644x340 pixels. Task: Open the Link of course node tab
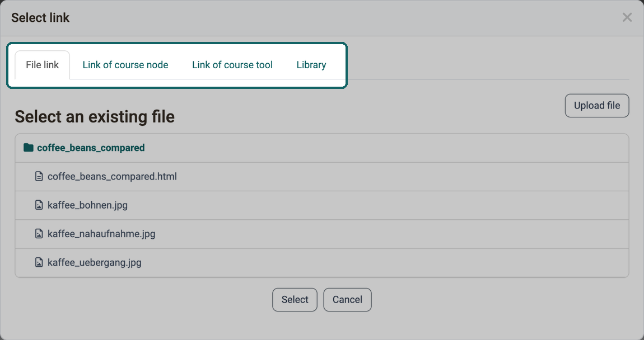[x=125, y=65]
